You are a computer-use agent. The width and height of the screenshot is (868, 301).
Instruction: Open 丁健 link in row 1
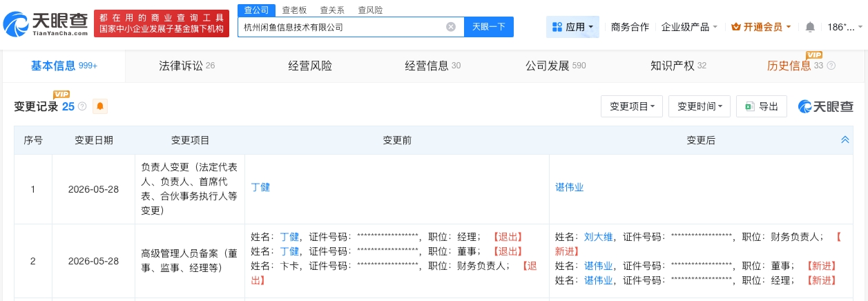(260, 188)
